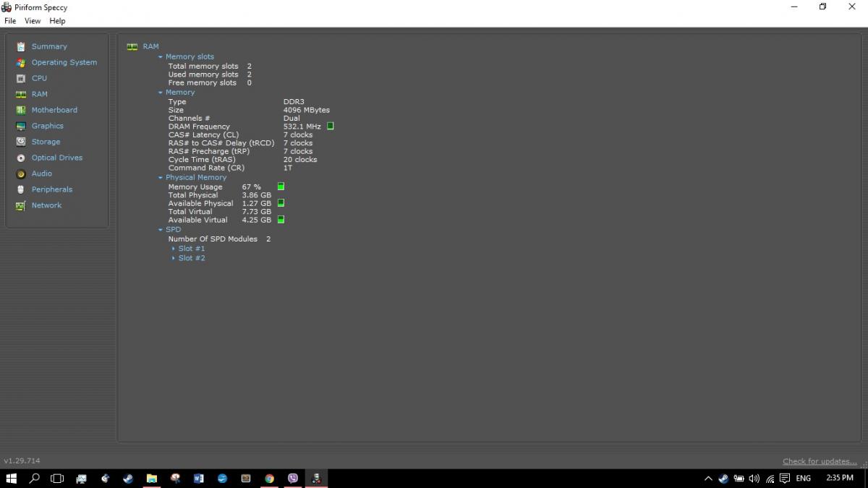The height and width of the screenshot is (488, 868).
Task: Open the Graphics section
Action: (47, 126)
